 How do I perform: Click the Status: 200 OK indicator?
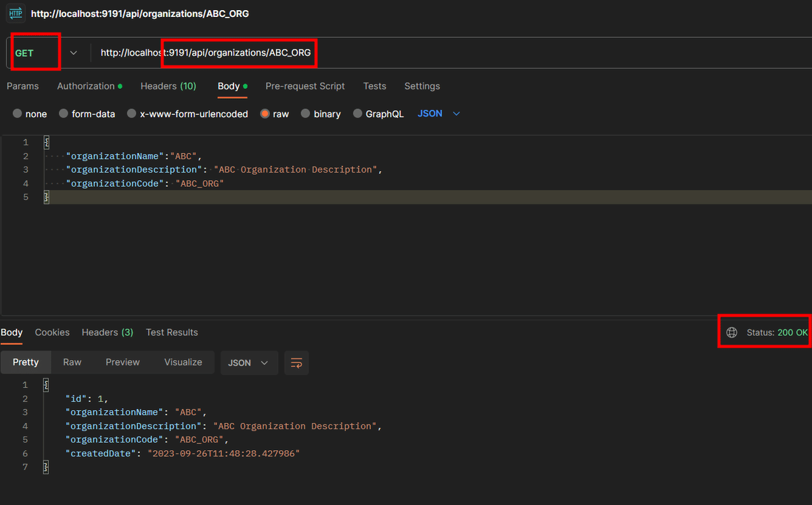tap(777, 332)
